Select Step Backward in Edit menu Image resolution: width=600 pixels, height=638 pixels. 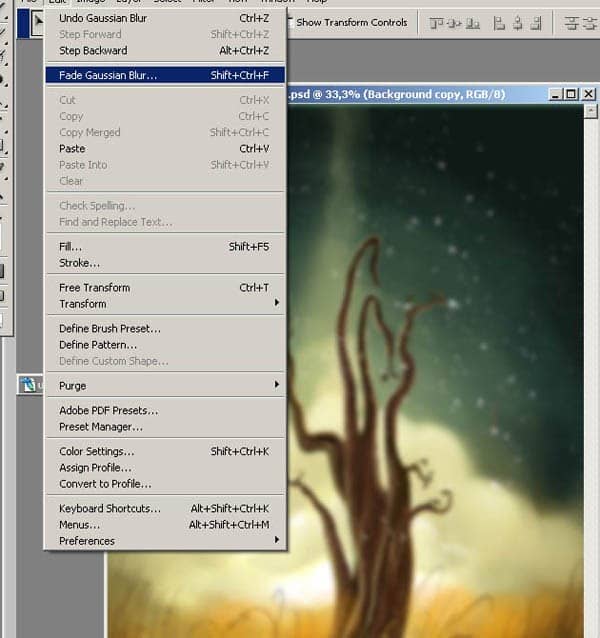165,51
